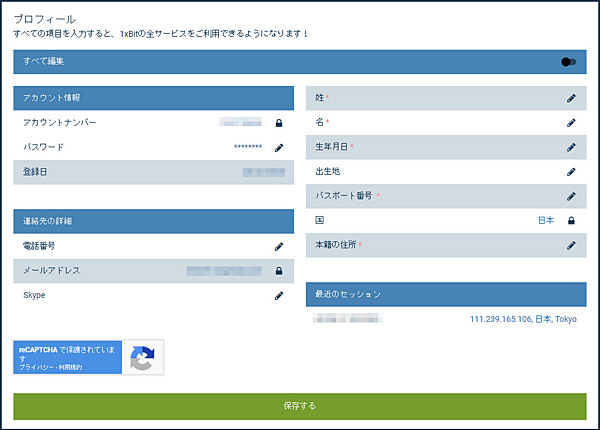Screen dimensions: 600x430
Task: Click the 電話番号 label
Action: 39,246
